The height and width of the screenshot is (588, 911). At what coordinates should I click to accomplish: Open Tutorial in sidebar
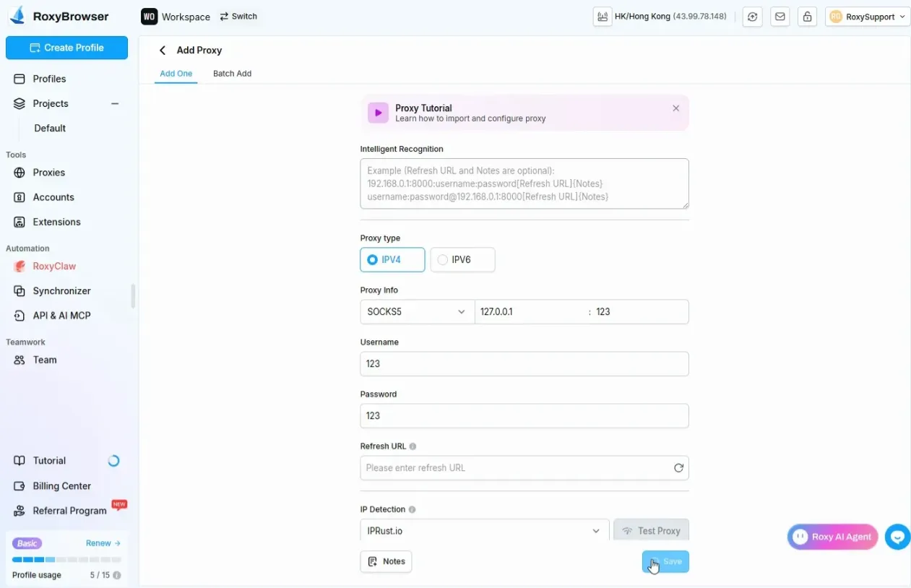click(49, 461)
